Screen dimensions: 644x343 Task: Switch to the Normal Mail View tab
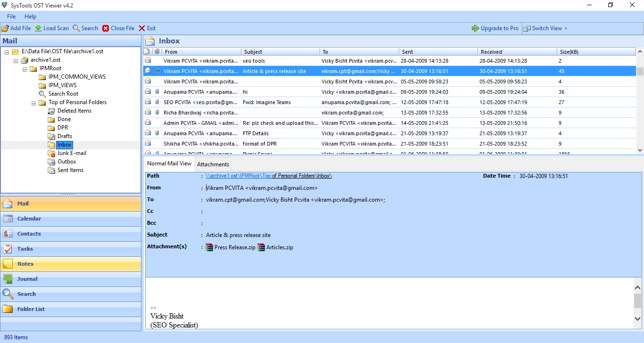[169, 164]
